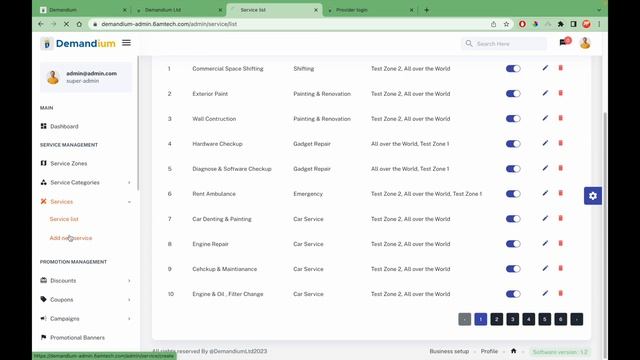
Task: Toggle status of Diagnose & Software Checkup
Action: click(x=513, y=169)
